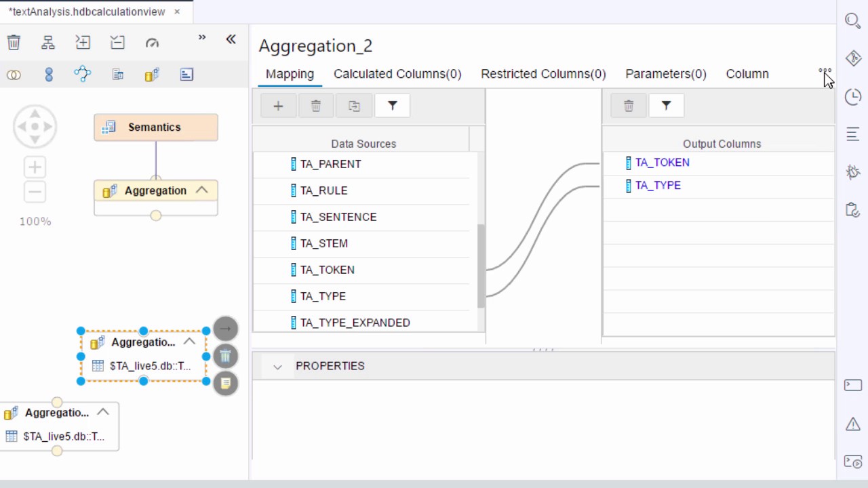Open the problems warning icon in right sidebar
The width and height of the screenshot is (868, 488).
tap(852, 424)
